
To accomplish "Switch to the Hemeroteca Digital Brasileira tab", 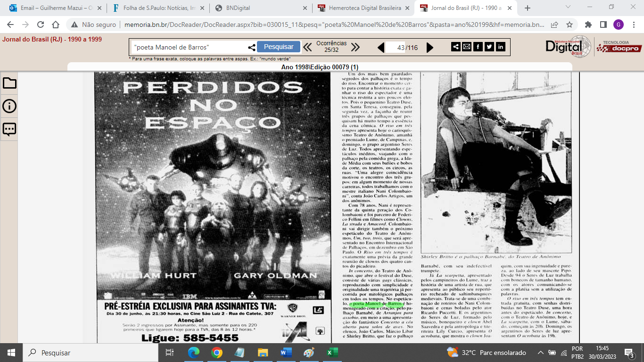I will click(x=362, y=8).
